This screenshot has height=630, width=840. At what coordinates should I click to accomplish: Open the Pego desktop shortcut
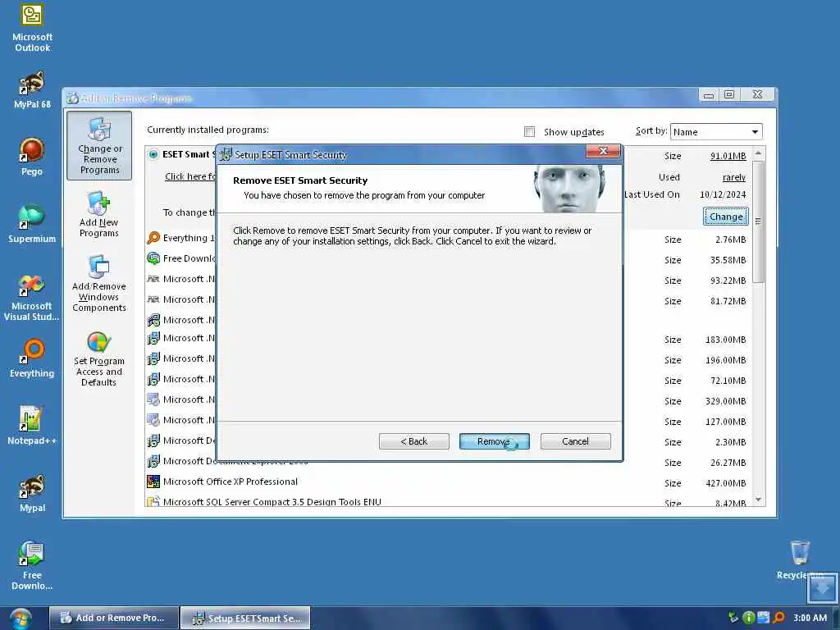tap(32, 157)
